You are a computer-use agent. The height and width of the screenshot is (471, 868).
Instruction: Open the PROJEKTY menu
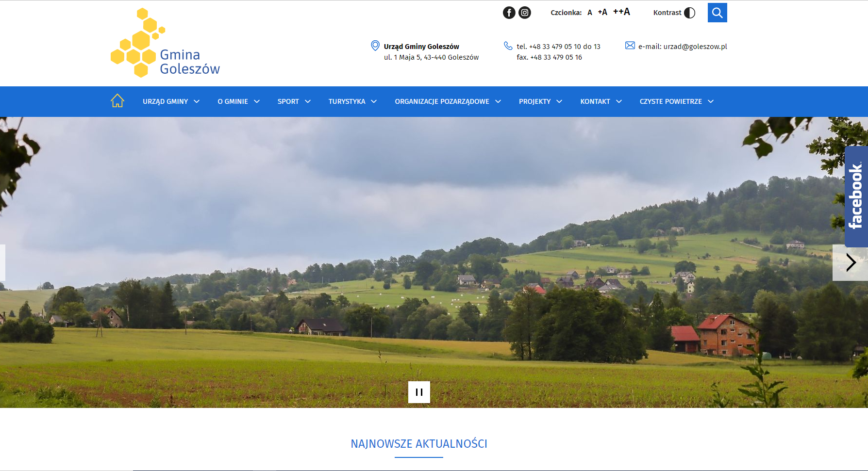(x=534, y=101)
